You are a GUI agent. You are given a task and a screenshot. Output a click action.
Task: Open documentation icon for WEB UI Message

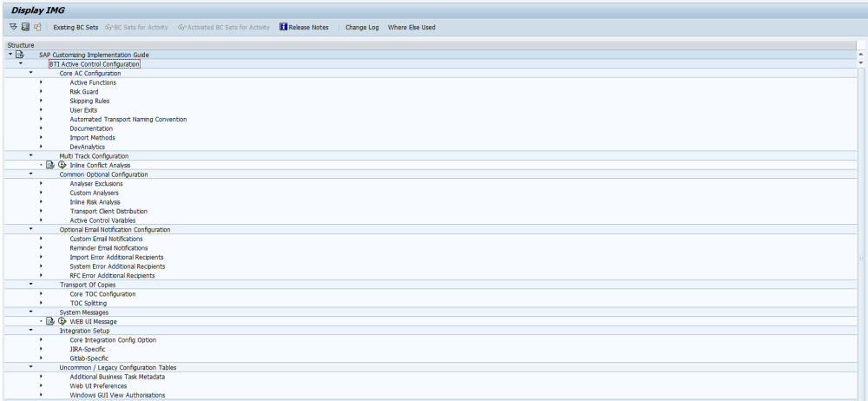50,321
